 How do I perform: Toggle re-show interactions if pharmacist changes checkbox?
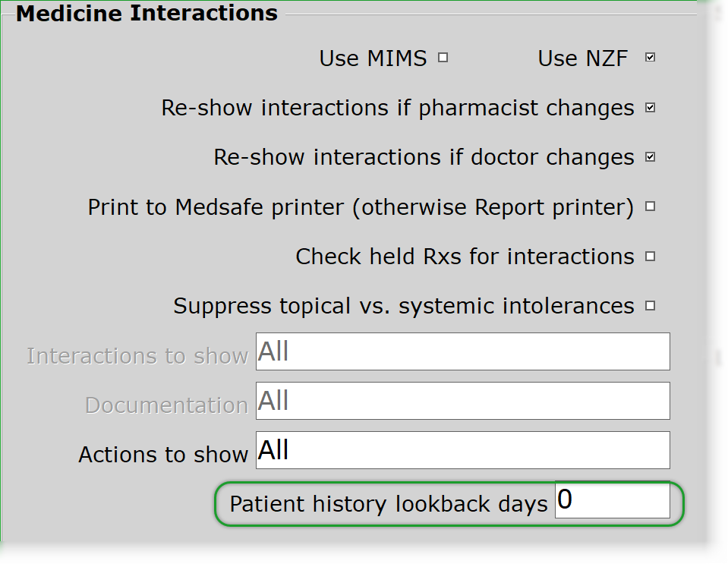coord(650,108)
